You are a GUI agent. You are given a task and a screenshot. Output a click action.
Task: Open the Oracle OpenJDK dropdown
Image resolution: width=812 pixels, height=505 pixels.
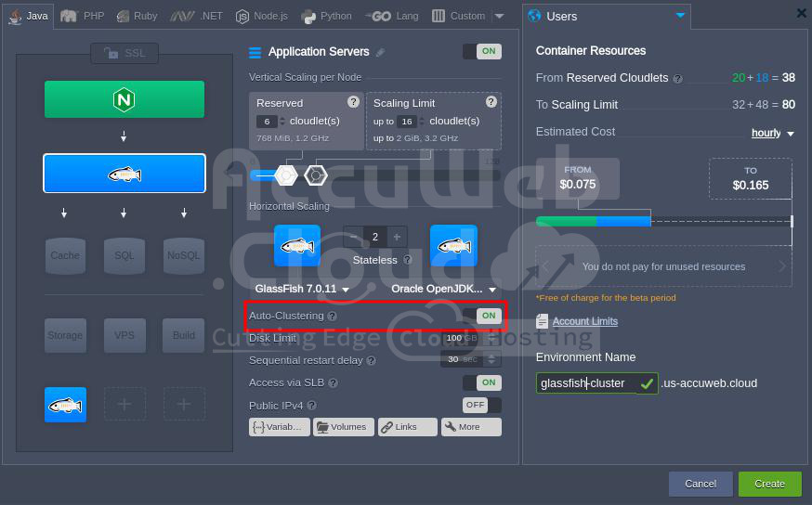[444, 289]
